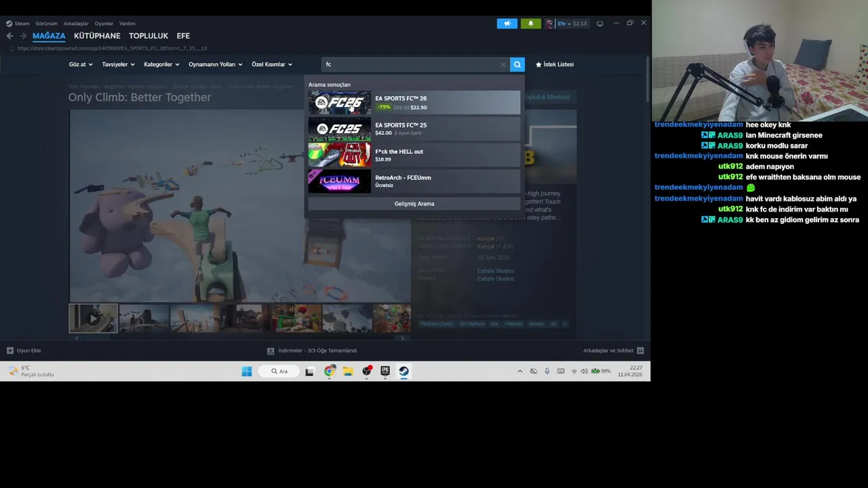Open the OBS taskbar icon

pyautogui.click(x=367, y=371)
